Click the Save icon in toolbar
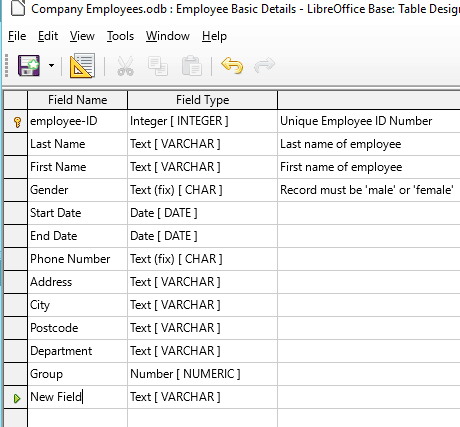 click(x=29, y=65)
